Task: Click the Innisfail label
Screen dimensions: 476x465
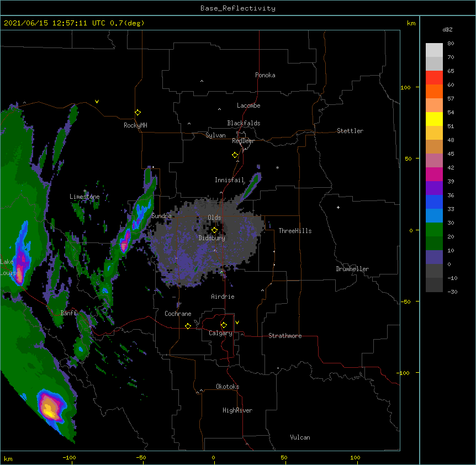Action: coord(230,180)
